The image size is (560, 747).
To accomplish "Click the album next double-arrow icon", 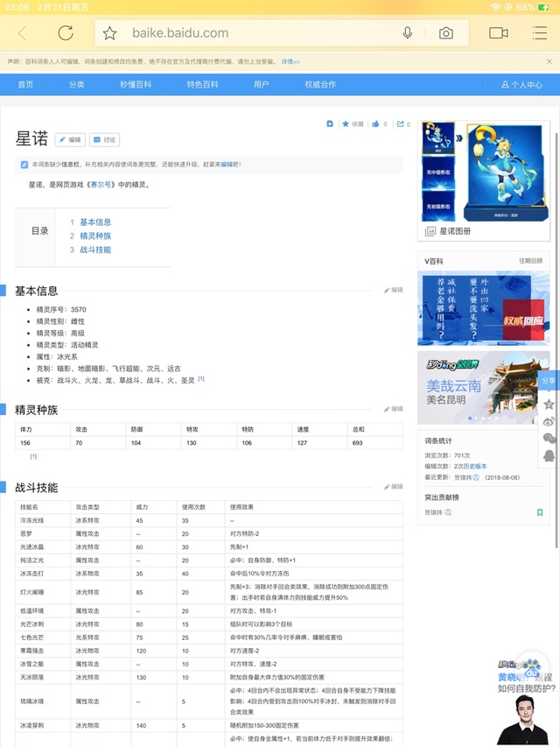I will (459, 138).
